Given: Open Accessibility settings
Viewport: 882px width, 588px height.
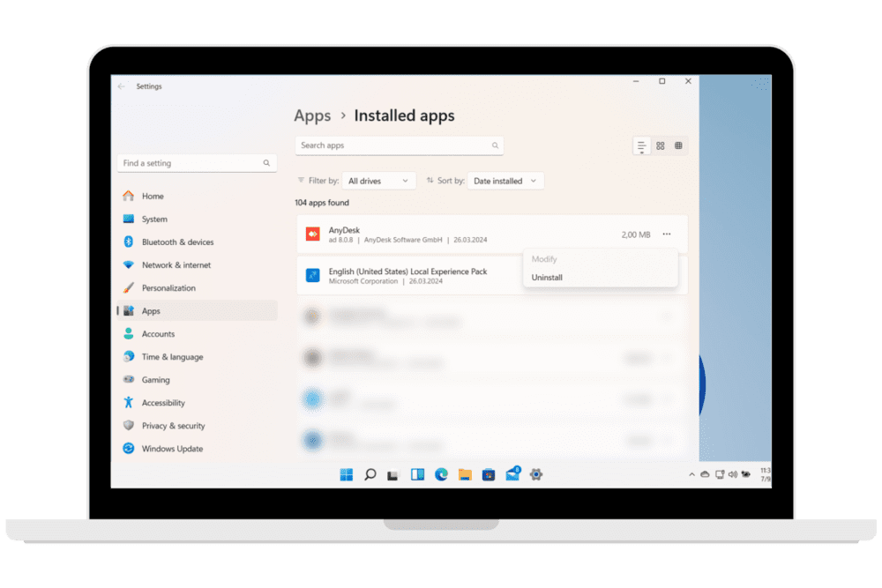Looking at the screenshot, I should [x=197, y=403].
